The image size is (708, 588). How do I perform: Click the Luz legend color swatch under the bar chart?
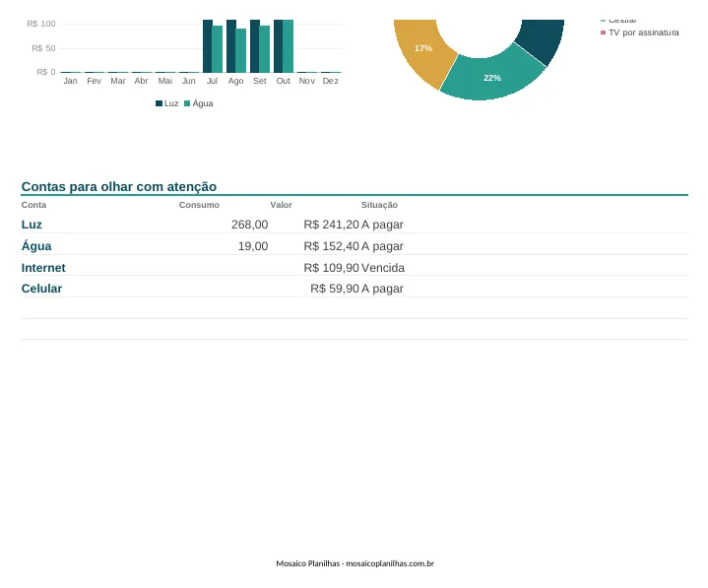pyautogui.click(x=159, y=103)
